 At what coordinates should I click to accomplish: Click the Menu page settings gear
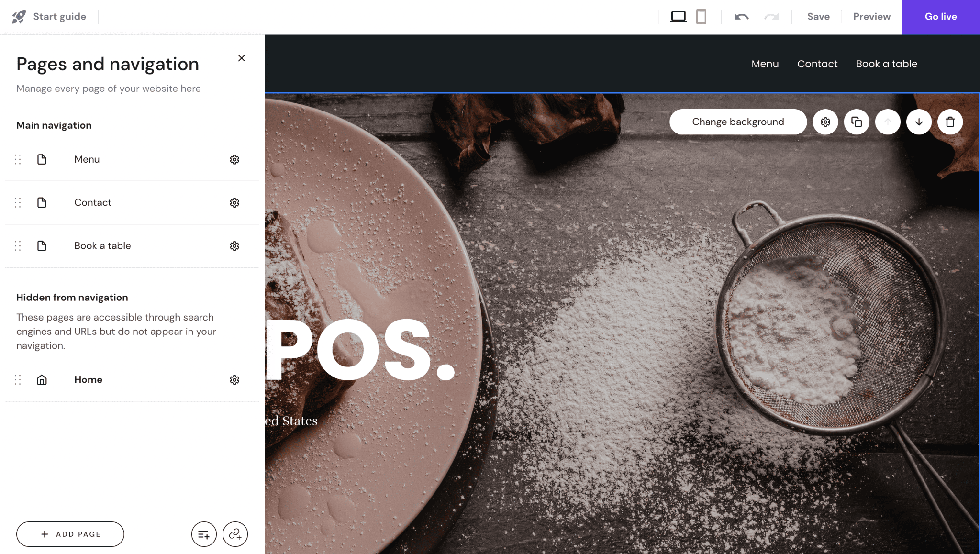pos(234,159)
